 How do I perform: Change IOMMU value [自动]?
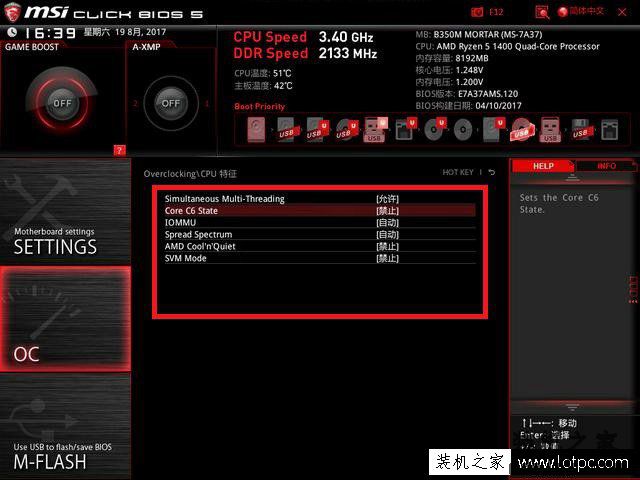[x=387, y=222]
